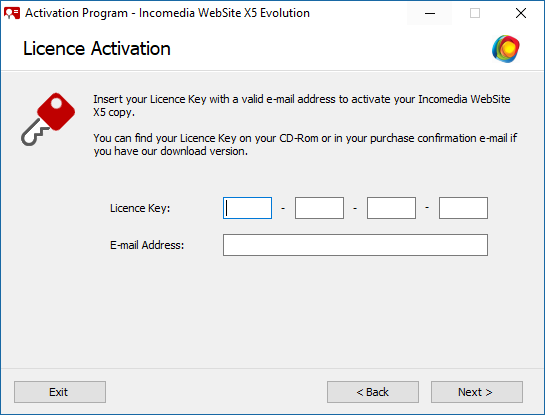545x415 pixels.
Task: Go to the next step with Next >
Action: (x=477, y=392)
